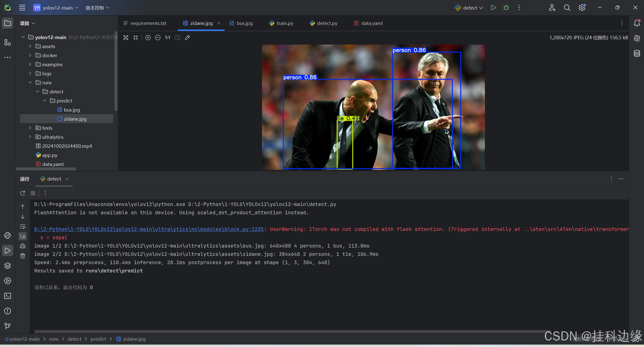The image size is (644, 347).
Task: Clear the run console with trash icon
Action: pyautogui.click(x=23, y=256)
